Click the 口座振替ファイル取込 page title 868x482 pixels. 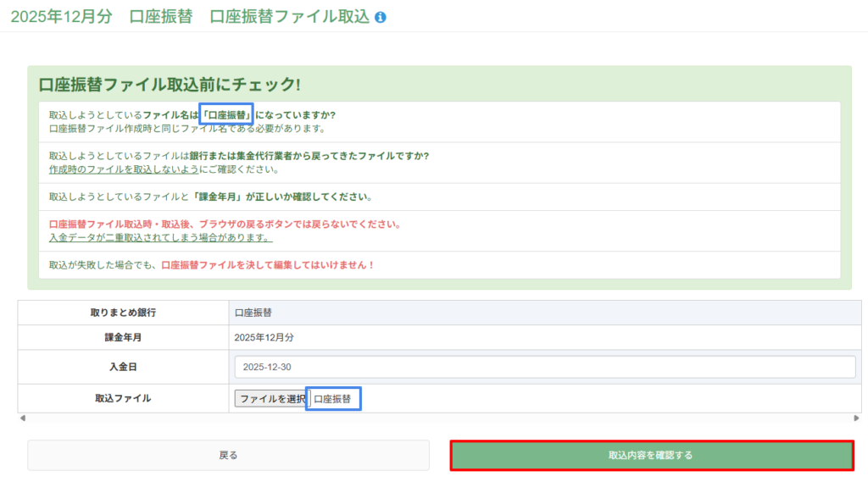289,18
